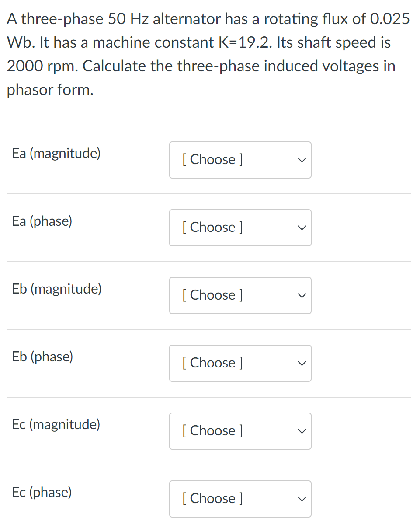This screenshot has height=518, width=420.
Task: Expand the Ec (phase) choose menu
Action: point(240,499)
